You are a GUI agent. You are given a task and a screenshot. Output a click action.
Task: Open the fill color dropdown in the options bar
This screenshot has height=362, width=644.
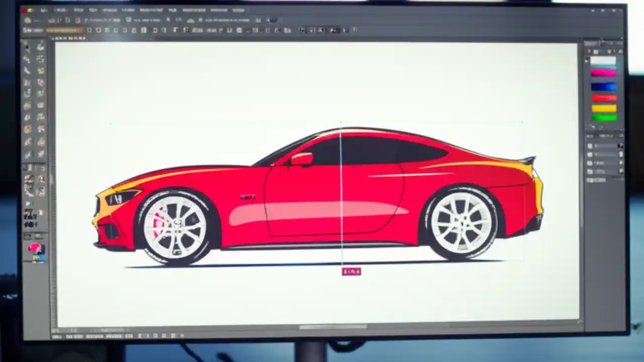pyautogui.click(x=64, y=30)
